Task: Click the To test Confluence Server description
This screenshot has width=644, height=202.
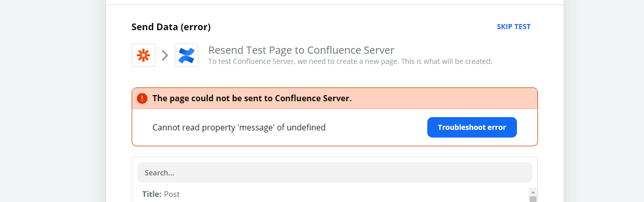Action: pos(350,61)
